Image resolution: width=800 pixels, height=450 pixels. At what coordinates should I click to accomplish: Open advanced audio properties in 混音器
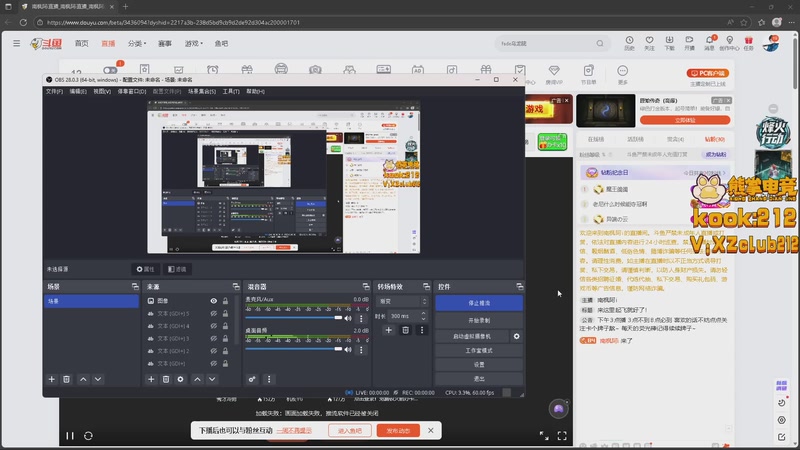click(252, 379)
